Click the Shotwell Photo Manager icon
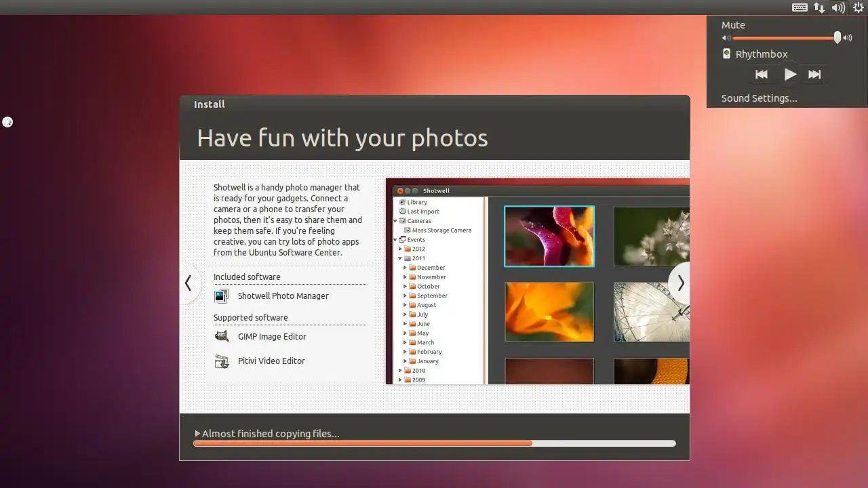Image resolution: width=868 pixels, height=488 pixels. (x=221, y=296)
